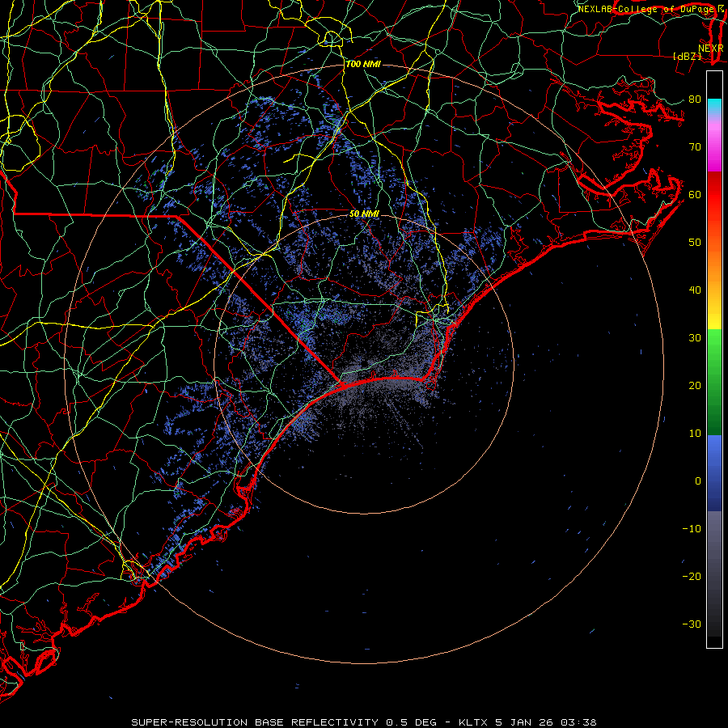Click the "NEXR" label above the color scale
This screenshot has width=728, height=728.
(x=710, y=49)
